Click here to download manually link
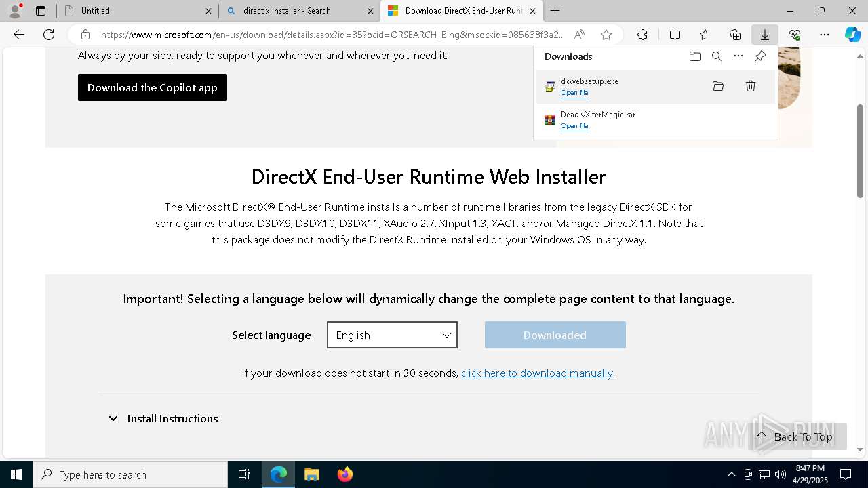 537,373
